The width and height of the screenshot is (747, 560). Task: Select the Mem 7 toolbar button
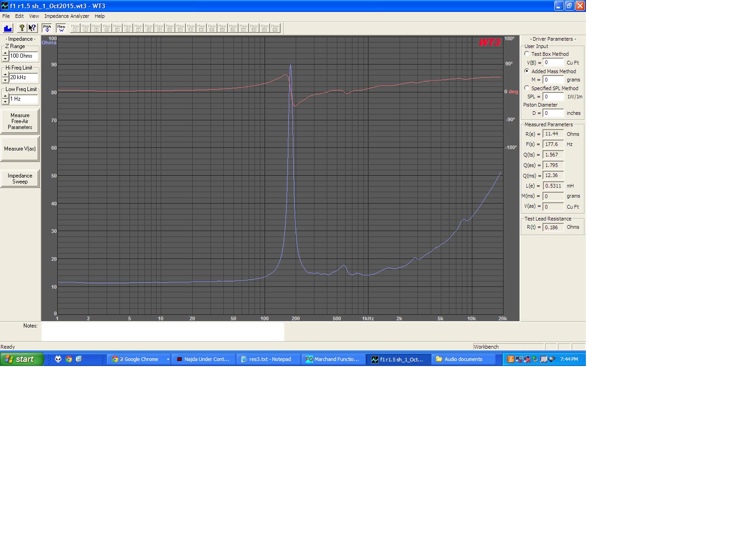tap(138, 28)
